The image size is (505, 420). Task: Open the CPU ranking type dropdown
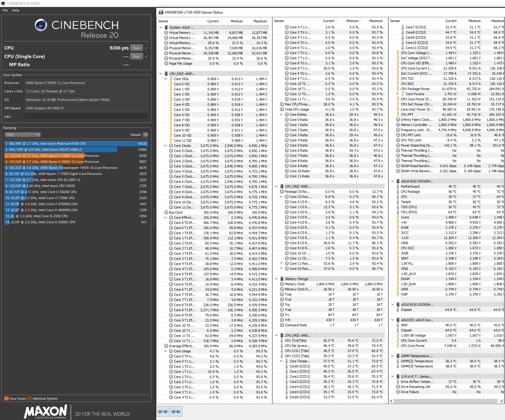pyautogui.click(x=23, y=135)
